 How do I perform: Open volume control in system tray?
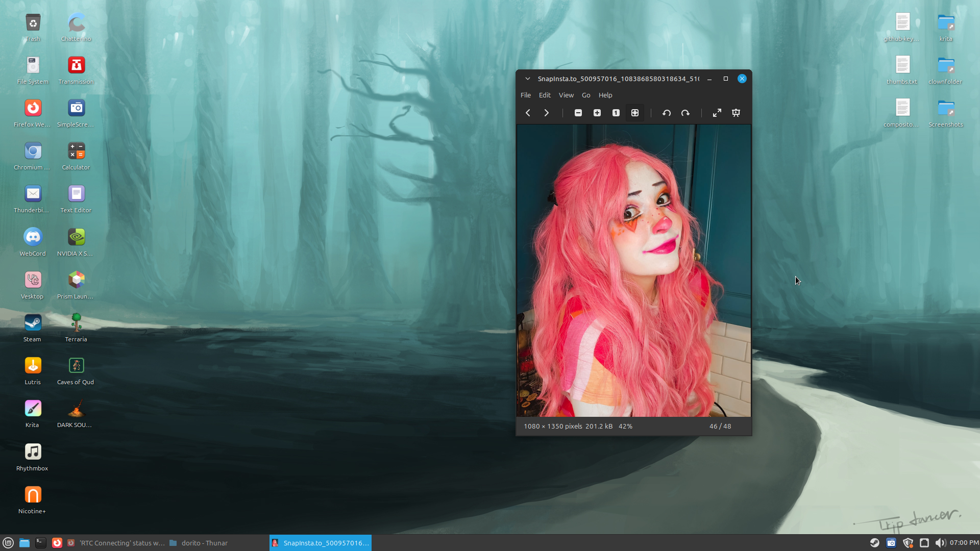point(940,543)
